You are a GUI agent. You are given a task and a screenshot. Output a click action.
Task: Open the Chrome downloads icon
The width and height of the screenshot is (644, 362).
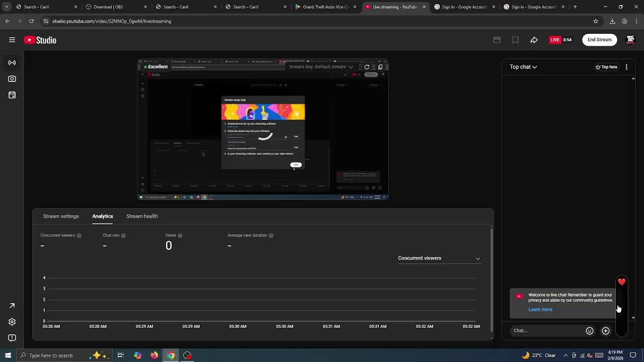612,21
